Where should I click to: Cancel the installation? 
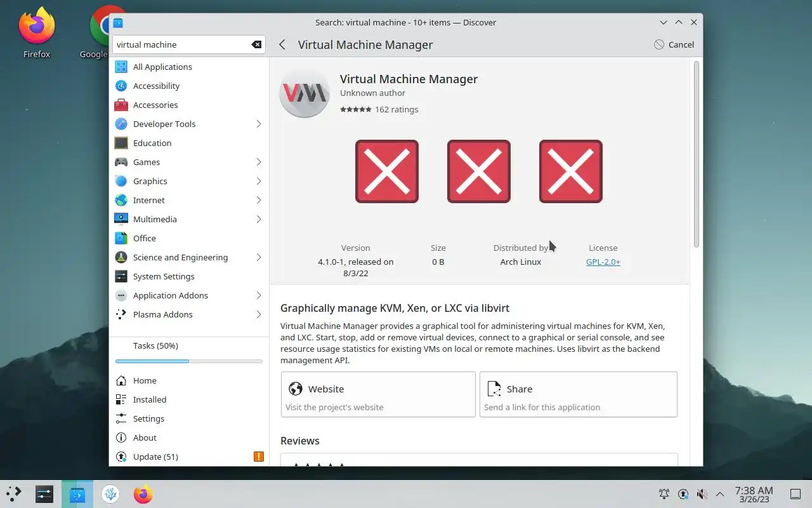point(674,44)
